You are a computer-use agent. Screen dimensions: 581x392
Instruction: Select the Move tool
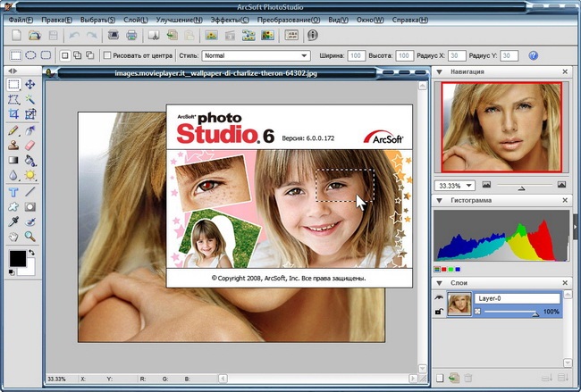[30, 85]
